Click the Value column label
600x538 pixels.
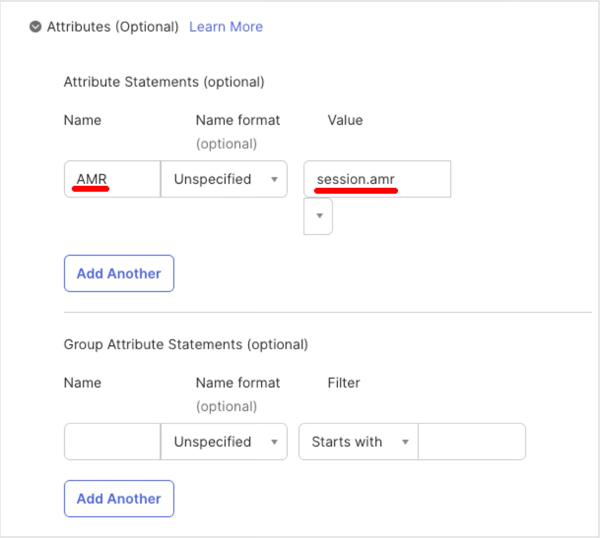point(345,120)
